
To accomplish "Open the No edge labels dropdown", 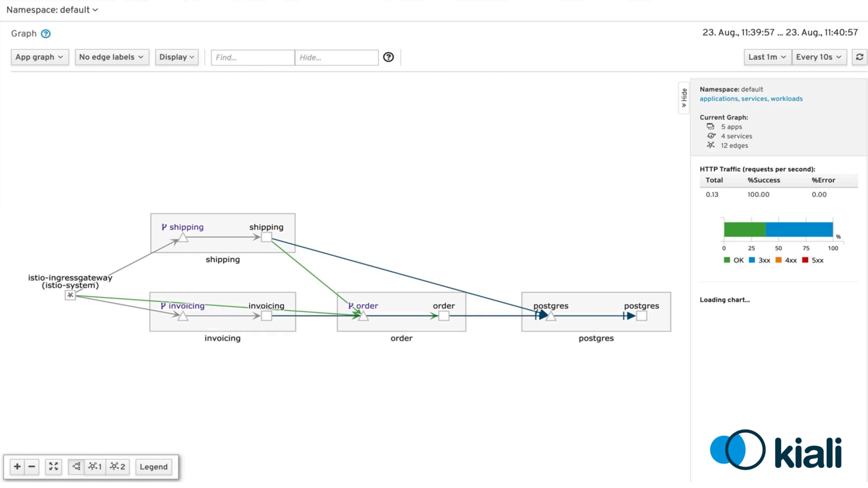I will click(112, 57).
